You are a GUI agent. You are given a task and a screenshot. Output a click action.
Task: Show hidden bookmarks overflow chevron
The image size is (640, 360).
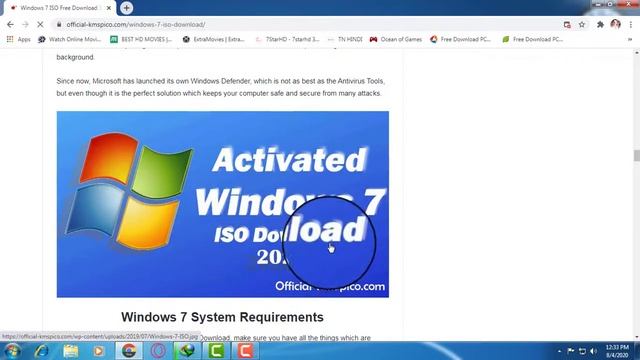pyautogui.click(x=630, y=40)
